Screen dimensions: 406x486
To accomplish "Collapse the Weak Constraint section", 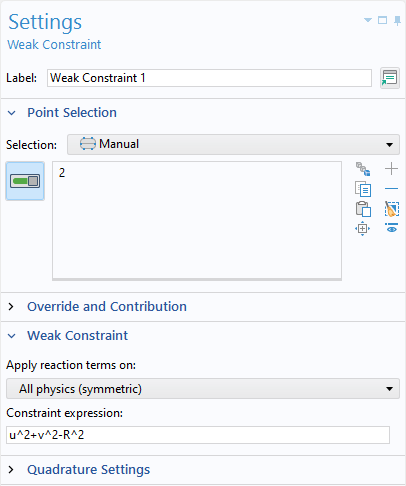I will 12,336.
